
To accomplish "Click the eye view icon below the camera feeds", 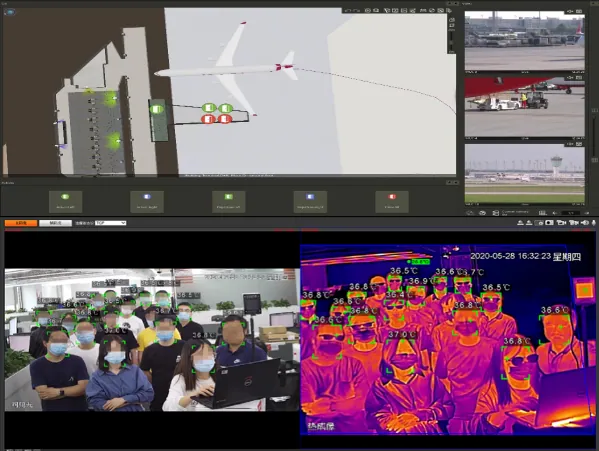I will tap(482, 213).
